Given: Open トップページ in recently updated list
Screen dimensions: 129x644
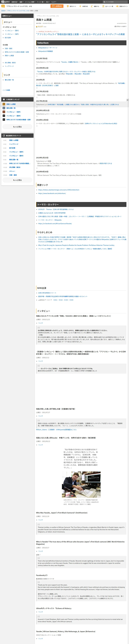Looking at the screenshot, I should tap(14, 144).
